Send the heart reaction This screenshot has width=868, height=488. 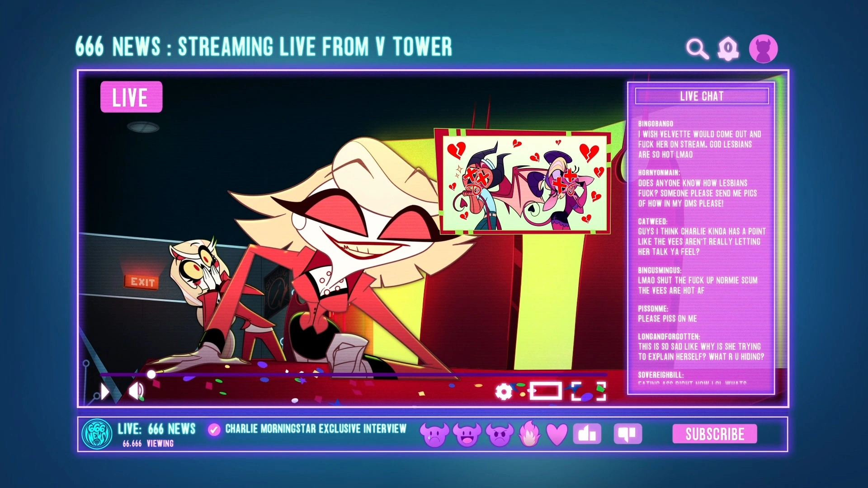557,434
